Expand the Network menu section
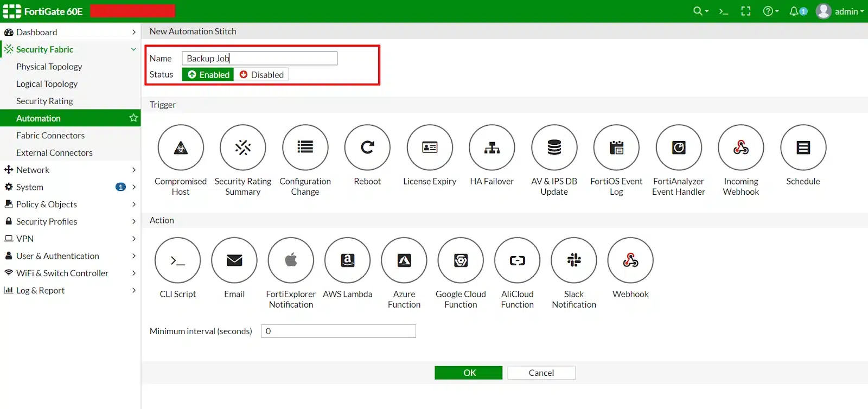Viewport: 868px width, 409px height. click(71, 170)
